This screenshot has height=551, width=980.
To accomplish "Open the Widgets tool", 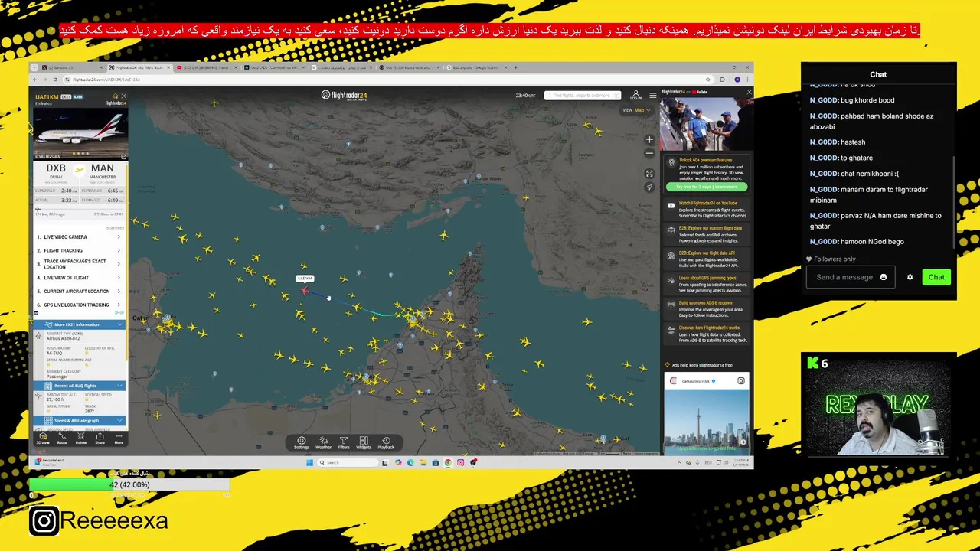I will 364,442.
